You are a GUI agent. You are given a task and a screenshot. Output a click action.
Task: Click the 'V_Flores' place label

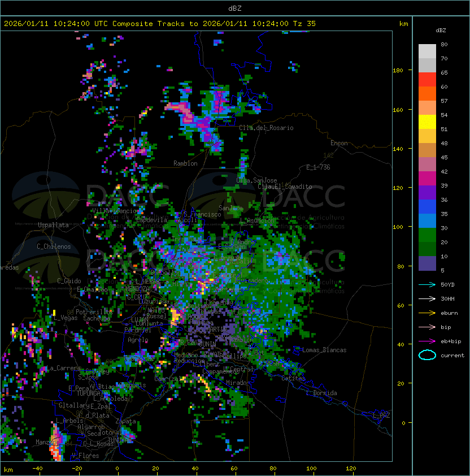point(85,456)
